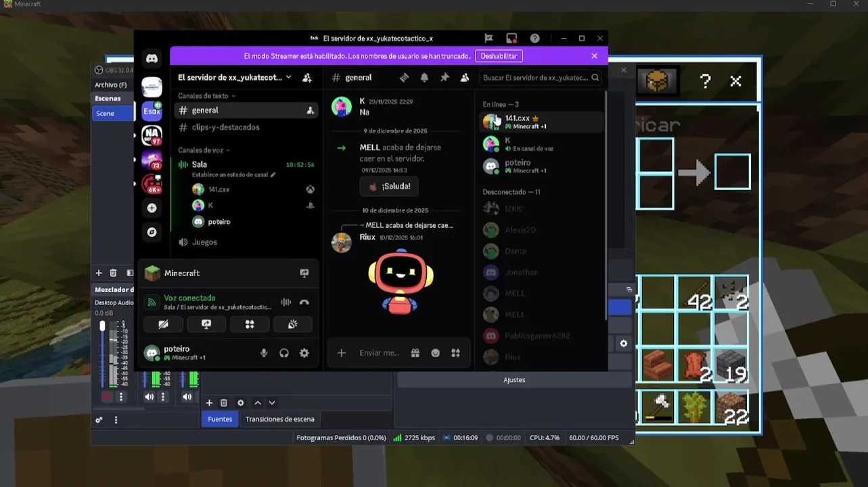This screenshot has width=868, height=487.
Task: Mute microphone in Discord user panel
Action: point(264,353)
